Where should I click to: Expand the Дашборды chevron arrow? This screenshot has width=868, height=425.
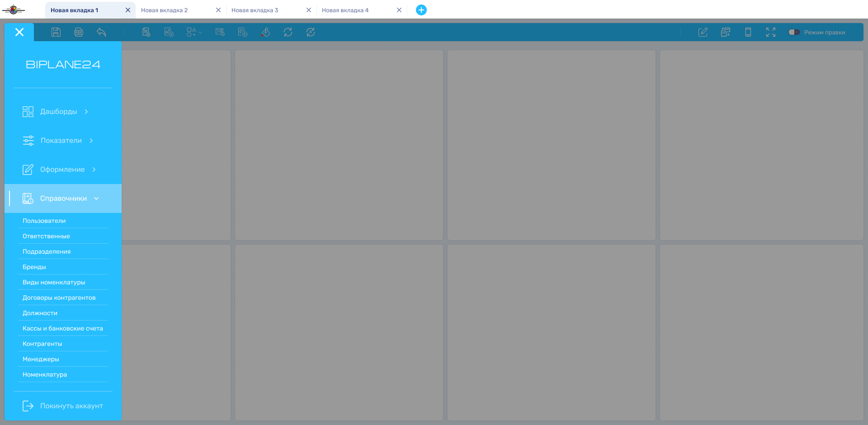86,112
